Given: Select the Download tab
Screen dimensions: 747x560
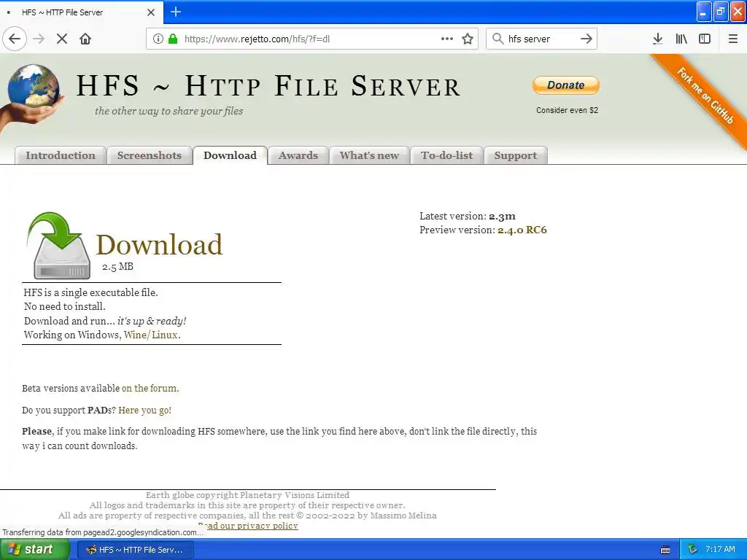Looking at the screenshot, I should coord(230,155).
